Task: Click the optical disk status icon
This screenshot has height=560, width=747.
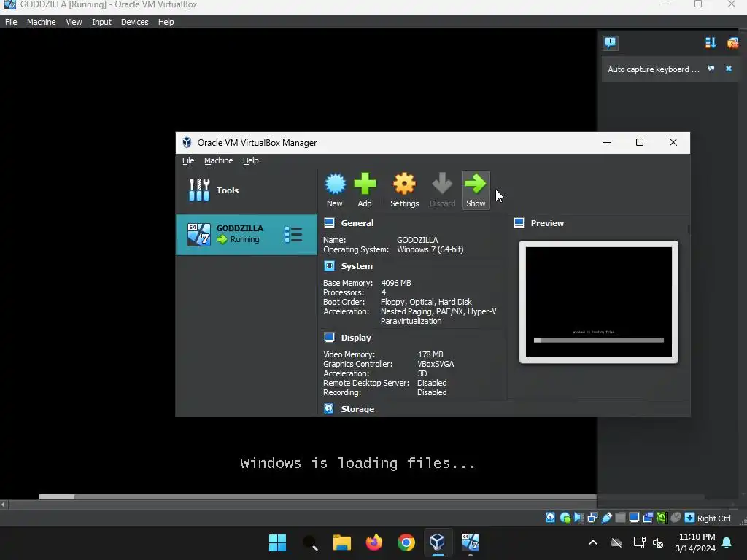Action: (x=565, y=518)
